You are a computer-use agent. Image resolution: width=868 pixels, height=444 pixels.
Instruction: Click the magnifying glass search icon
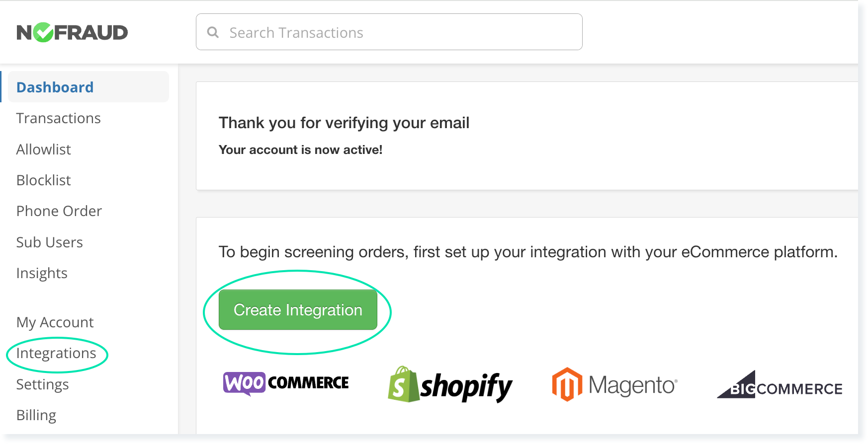click(x=213, y=32)
